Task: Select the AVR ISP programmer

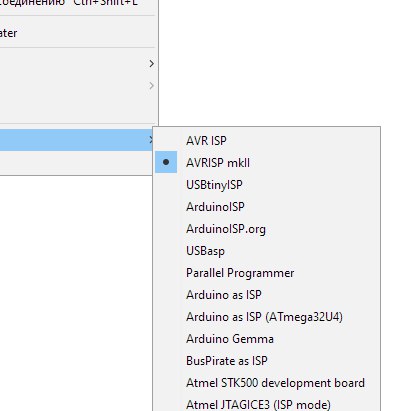Action: [x=266, y=140]
